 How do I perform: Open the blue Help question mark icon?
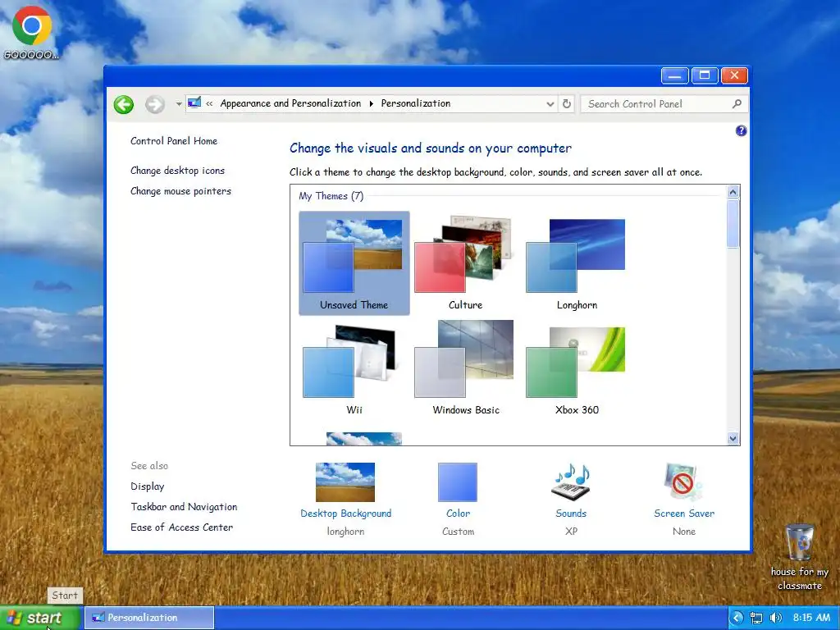(741, 130)
